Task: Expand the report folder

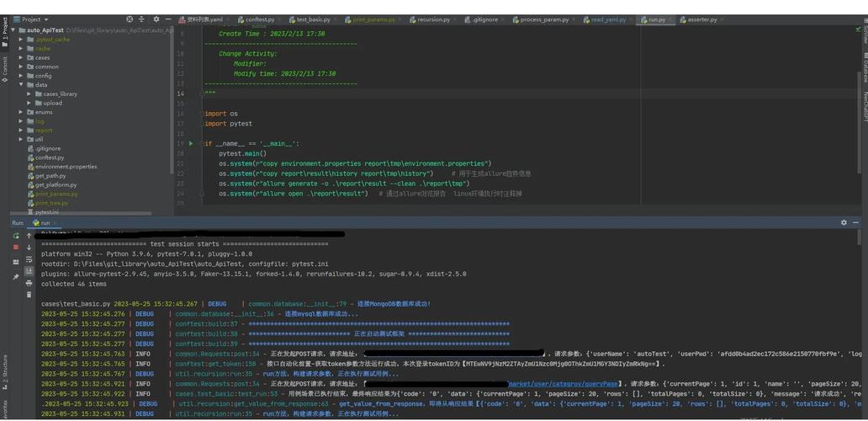Action: pyautogui.click(x=21, y=131)
